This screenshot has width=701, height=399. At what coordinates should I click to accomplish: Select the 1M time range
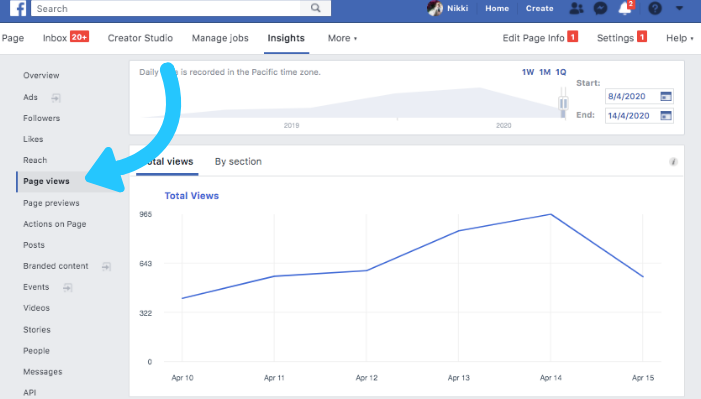(545, 72)
